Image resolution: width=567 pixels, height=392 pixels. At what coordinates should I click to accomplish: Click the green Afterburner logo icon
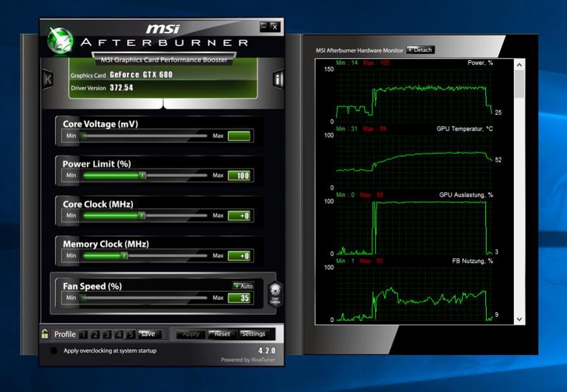pos(60,40)
